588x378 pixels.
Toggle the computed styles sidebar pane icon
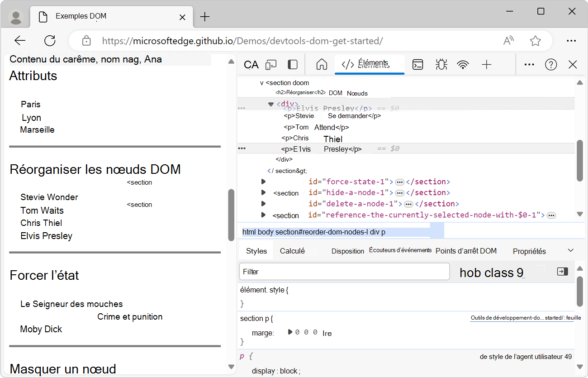click(562, 272)
